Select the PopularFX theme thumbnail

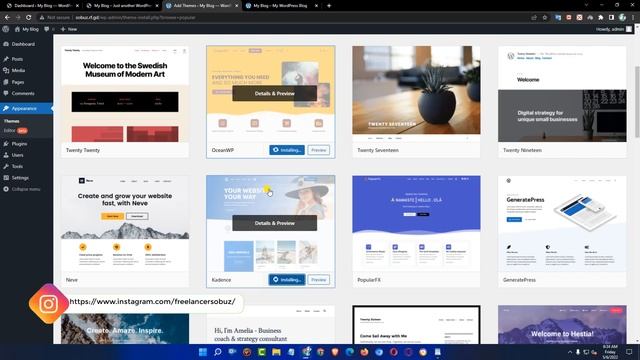click(416, 224)
